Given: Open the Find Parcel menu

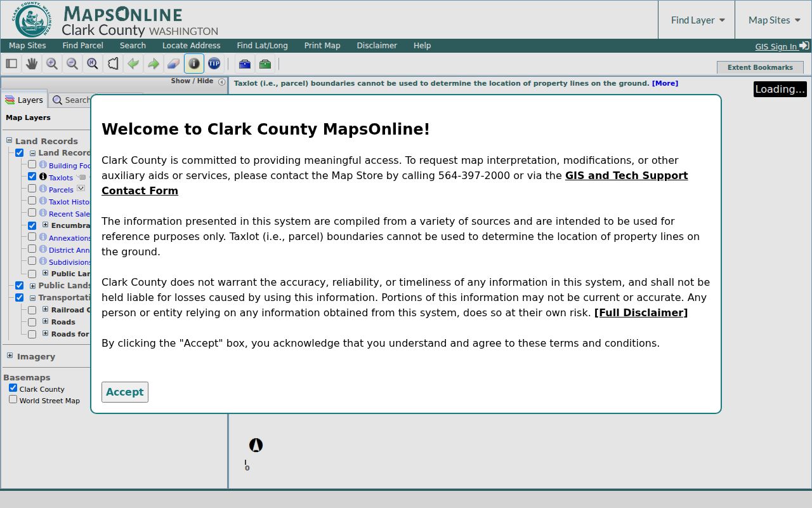Looking at the screenshot, I should pyautogui.click(x=82, y=46).
